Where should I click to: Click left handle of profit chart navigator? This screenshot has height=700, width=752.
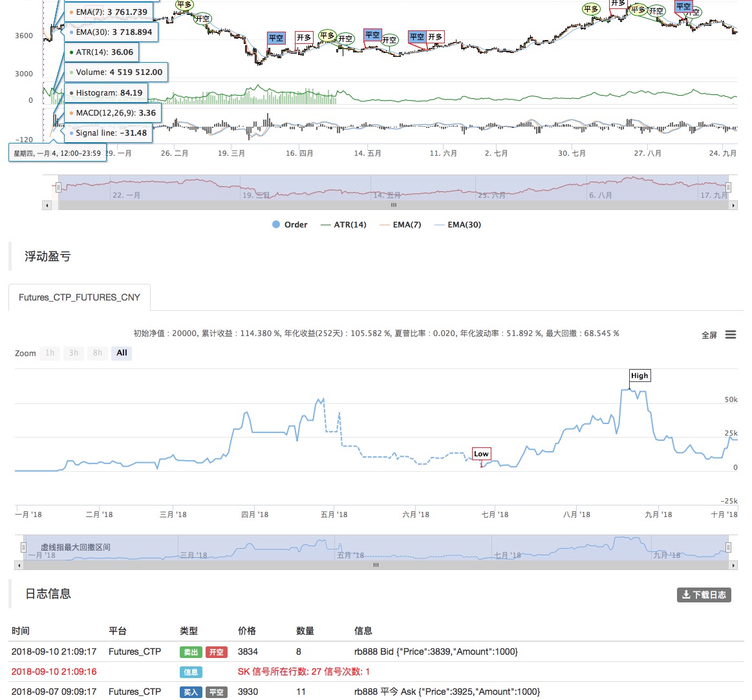pos(23,547)
